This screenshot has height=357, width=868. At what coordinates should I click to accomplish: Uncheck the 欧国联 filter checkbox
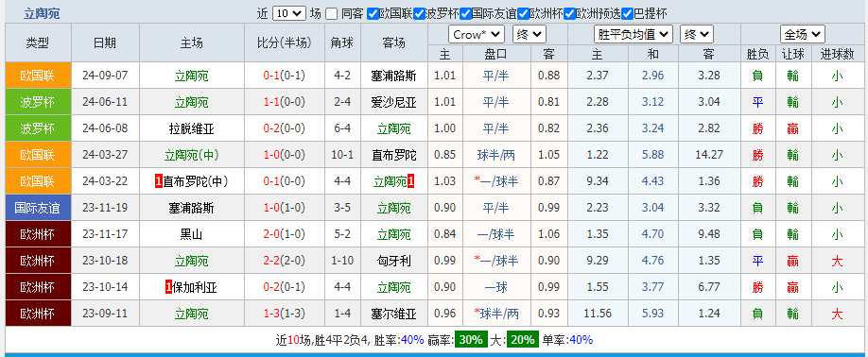tap(373, 14)
